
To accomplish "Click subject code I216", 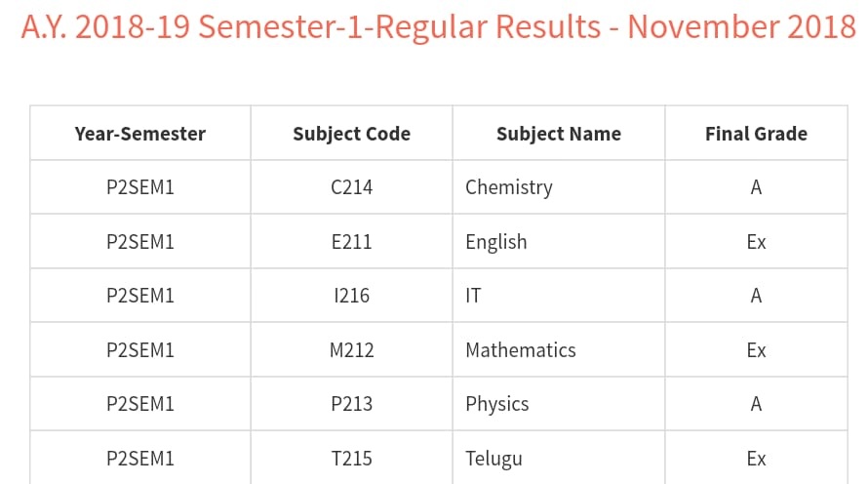I will click(351, 296).
